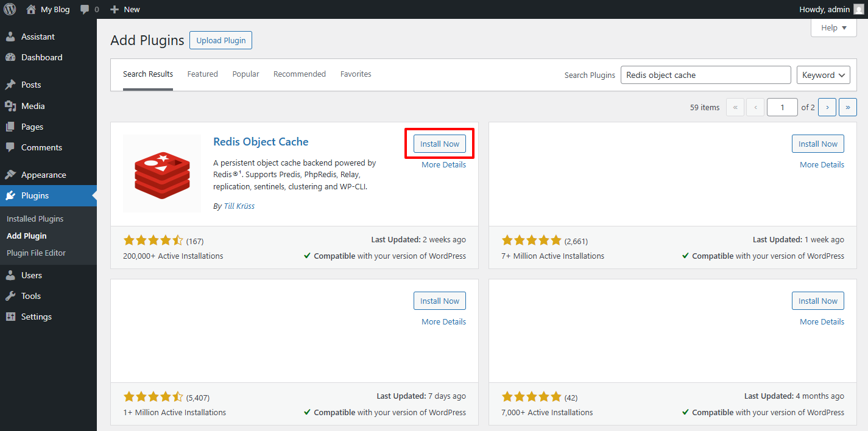Switch to the Popular tab
The height and width of the screenshot is (431, 868).
[x=245, y=74]
